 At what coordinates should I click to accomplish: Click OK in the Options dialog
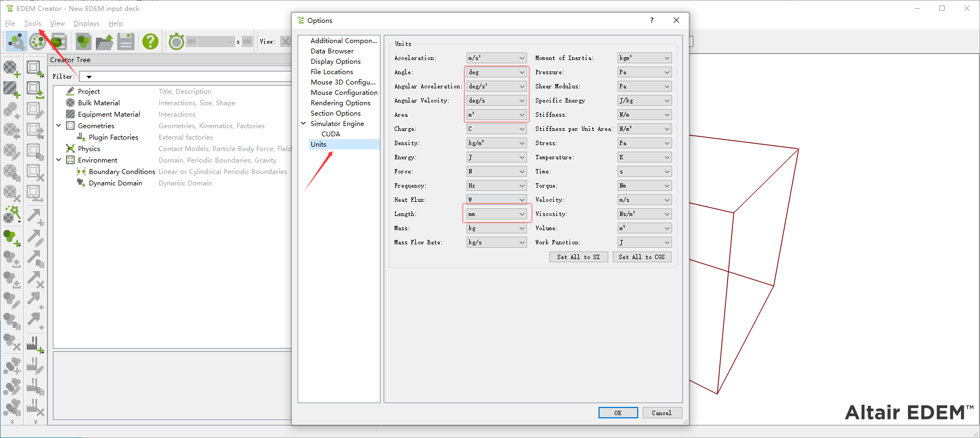coord(618,413)
